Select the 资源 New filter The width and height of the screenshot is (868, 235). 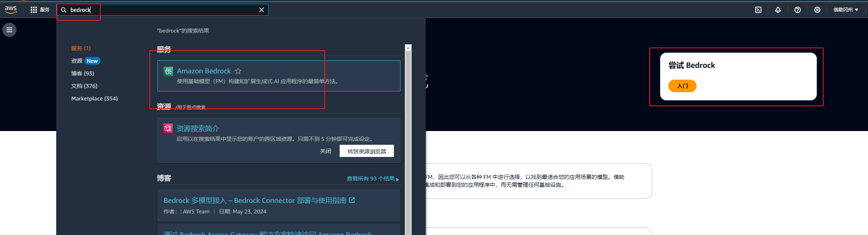pos(86,61)
